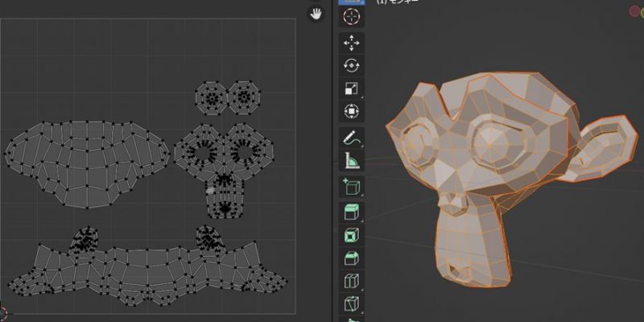Select the Scale tool
644x322 pixels.
pyautogui.click(x=351, y=89)
